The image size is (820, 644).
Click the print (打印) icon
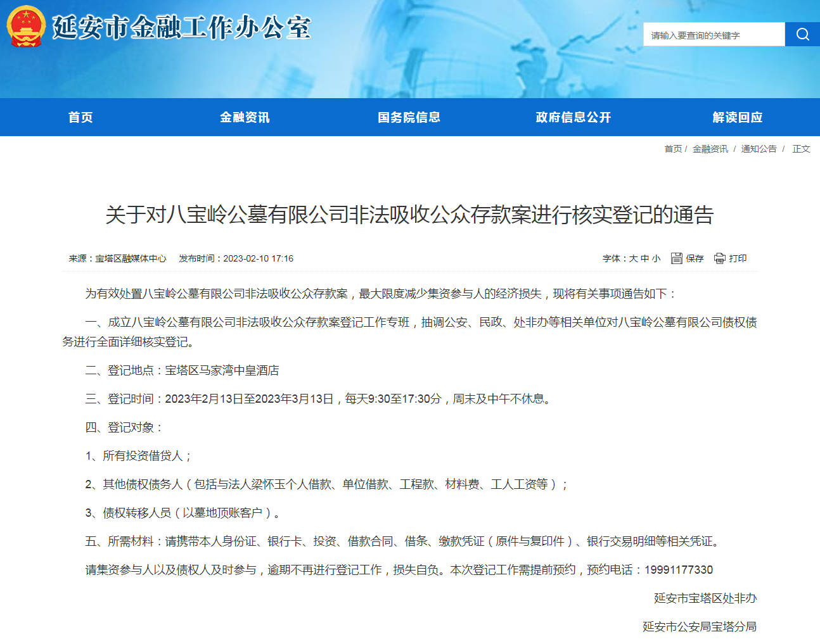tap(720, 258)
